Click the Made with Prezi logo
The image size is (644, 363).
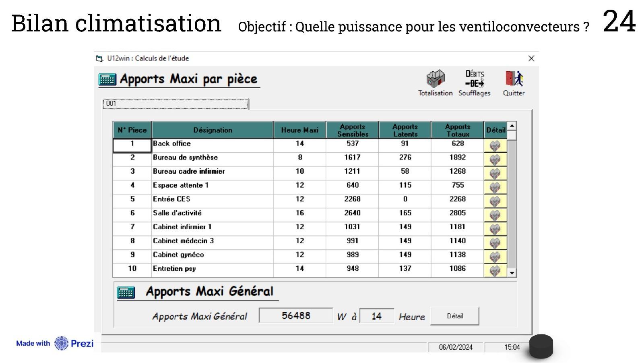(x=55, y=343)
